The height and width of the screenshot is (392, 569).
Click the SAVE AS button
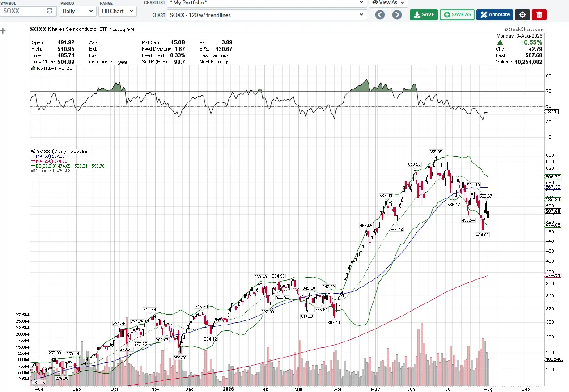[457, 15]
